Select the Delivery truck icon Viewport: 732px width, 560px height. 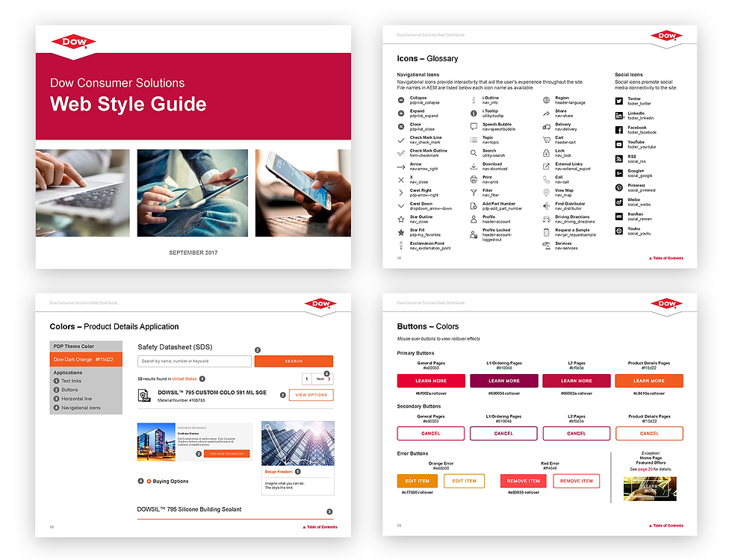546,126
